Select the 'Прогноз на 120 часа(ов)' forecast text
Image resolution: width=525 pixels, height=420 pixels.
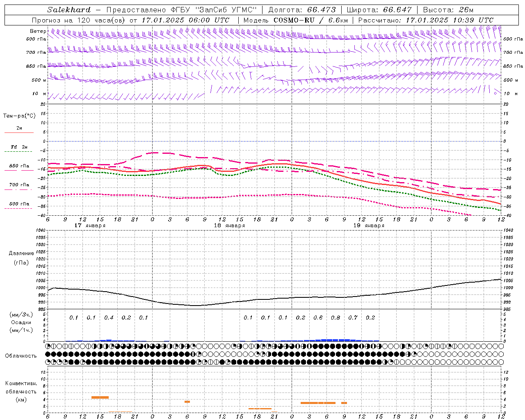coord(79,20)
